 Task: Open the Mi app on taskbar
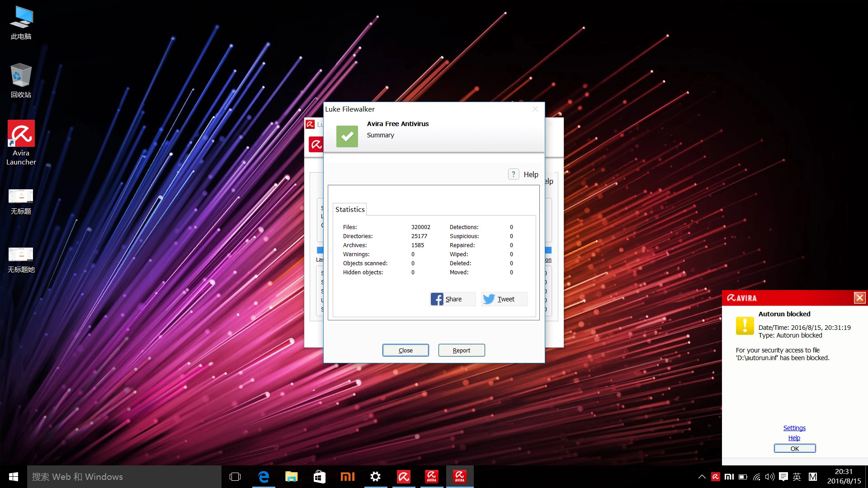click(348, 477)
